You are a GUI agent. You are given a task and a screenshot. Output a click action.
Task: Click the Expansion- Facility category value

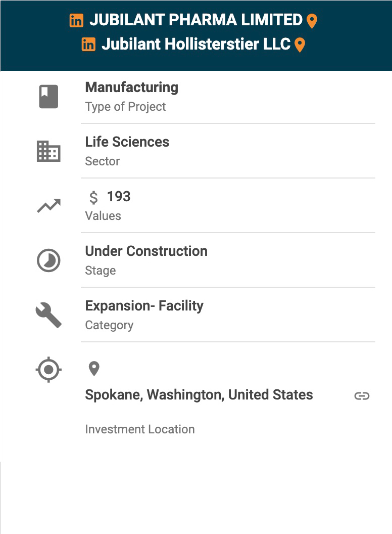(x=144, y=305)
